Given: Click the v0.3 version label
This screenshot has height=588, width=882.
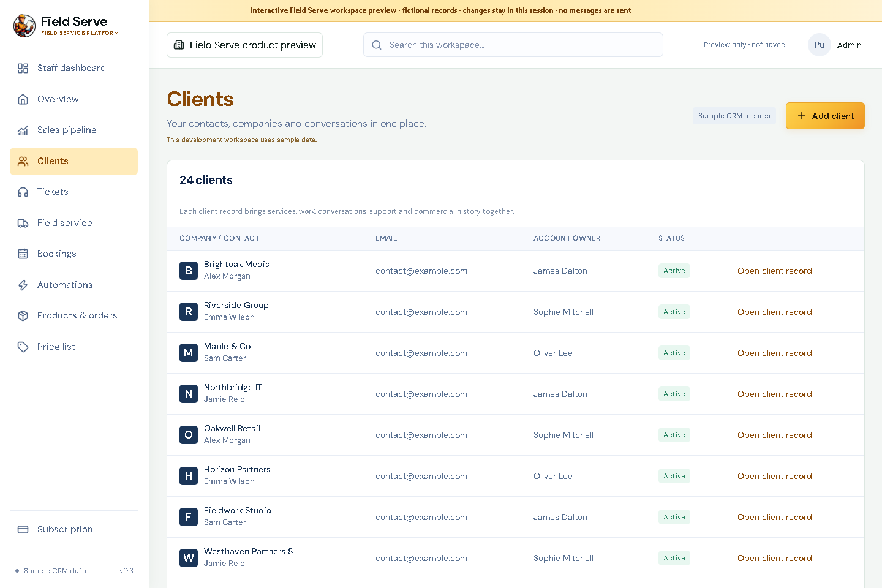Looking at the screenshot, I should (x=126, y=571).
